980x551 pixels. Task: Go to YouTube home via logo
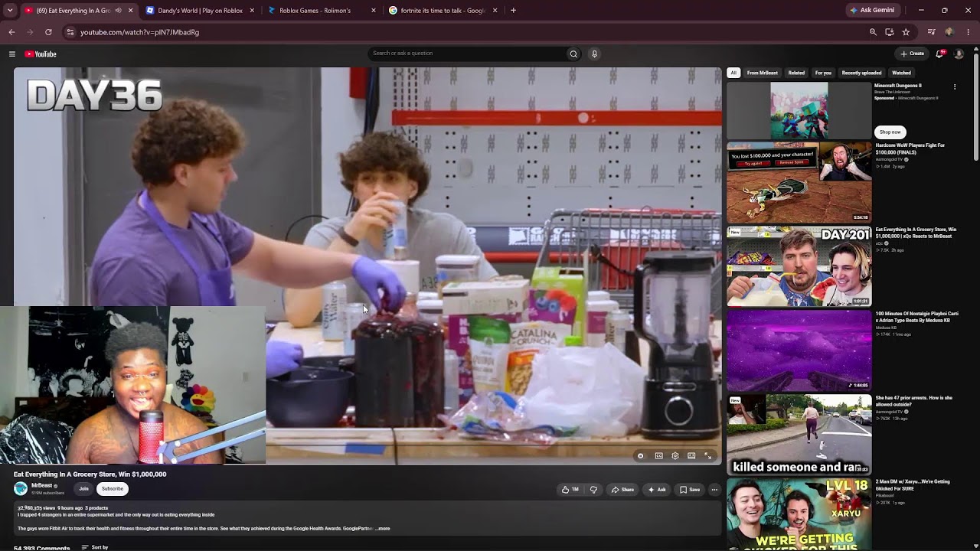coord(41,54)
